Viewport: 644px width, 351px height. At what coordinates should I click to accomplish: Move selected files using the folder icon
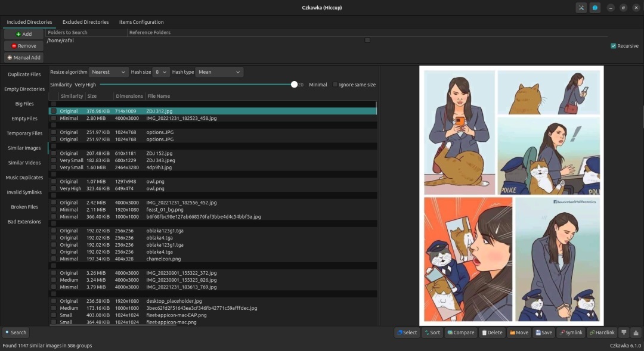518,333
